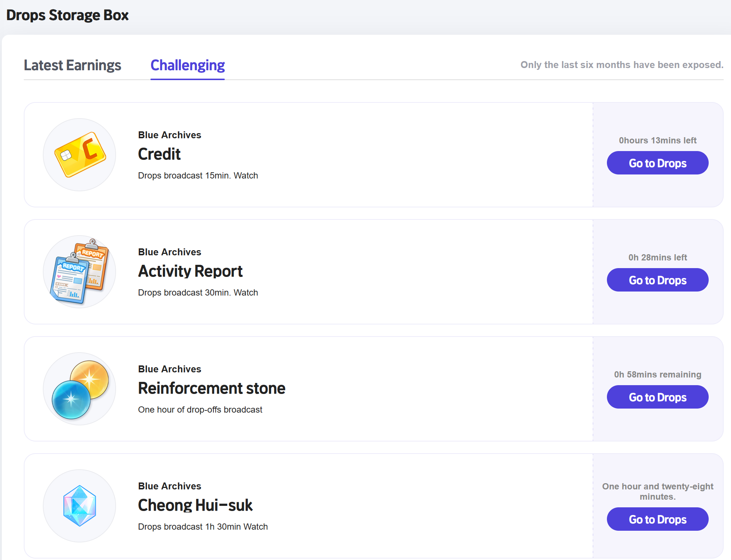
Task: Click the '0h 58mins remaining' timer text
Action: [x=657, y=375]
